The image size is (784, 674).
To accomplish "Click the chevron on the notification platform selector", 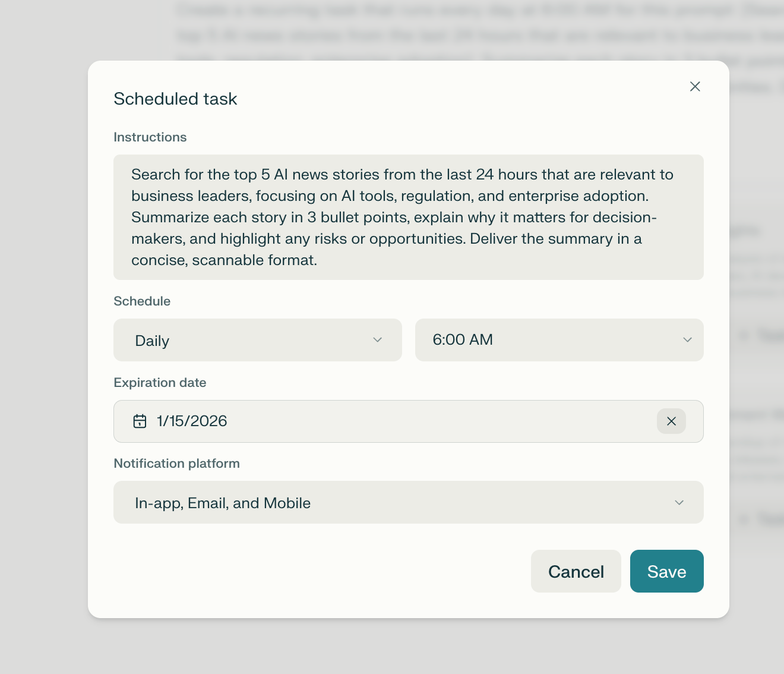I will 679,502.
